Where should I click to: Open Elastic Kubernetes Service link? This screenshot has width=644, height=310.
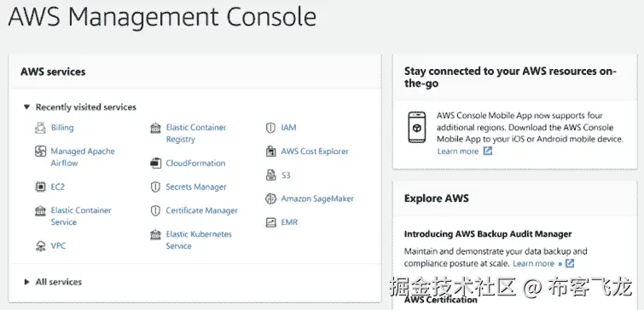click(199, 240)
